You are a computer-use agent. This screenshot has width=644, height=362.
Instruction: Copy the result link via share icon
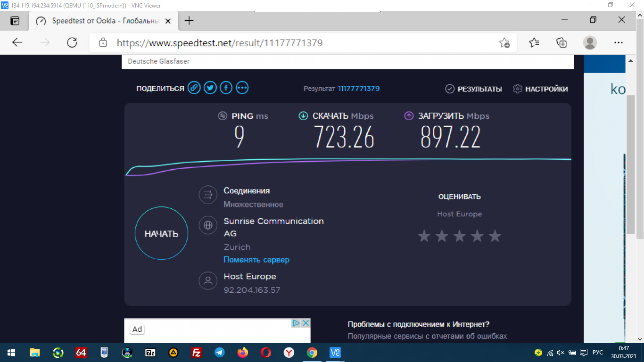tap(194, 88)
